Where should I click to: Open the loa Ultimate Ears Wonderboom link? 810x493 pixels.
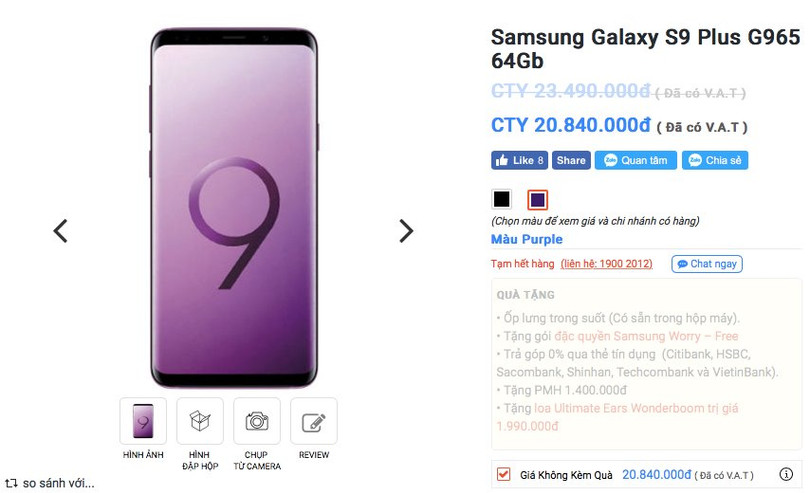tap(638, 408)
